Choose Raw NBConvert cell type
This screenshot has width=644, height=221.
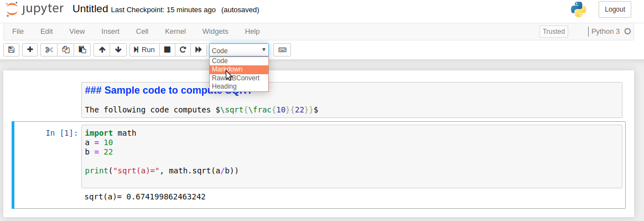click(239, 78)
